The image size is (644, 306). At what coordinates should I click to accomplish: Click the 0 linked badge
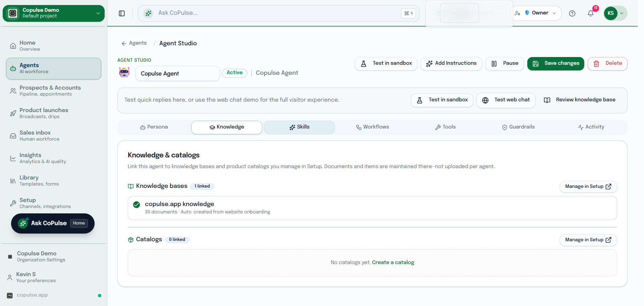(177, 240)
